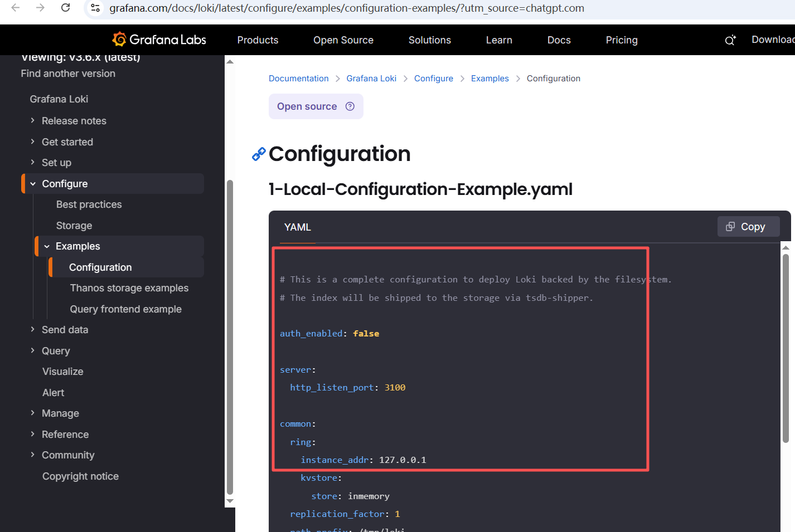Open the Open Source menu
This screenshot has height=532, width=795.
click(343, 40)
